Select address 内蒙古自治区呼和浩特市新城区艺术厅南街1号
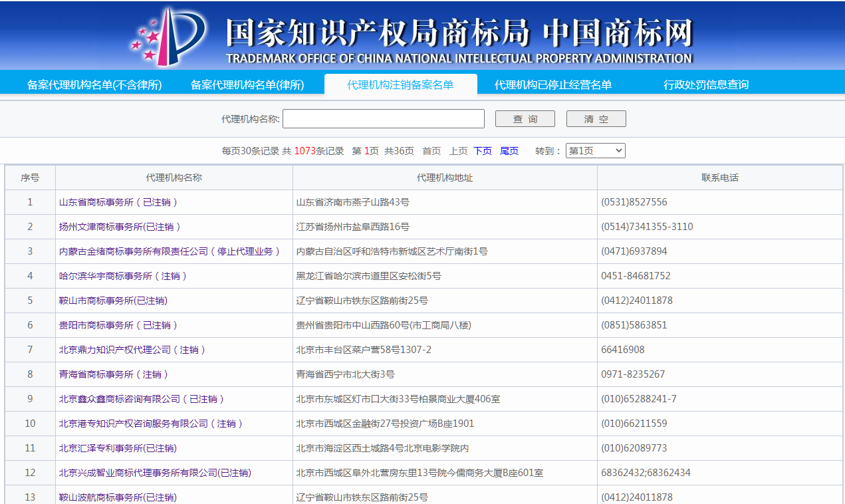845x504 pixels. coord(392,251)
